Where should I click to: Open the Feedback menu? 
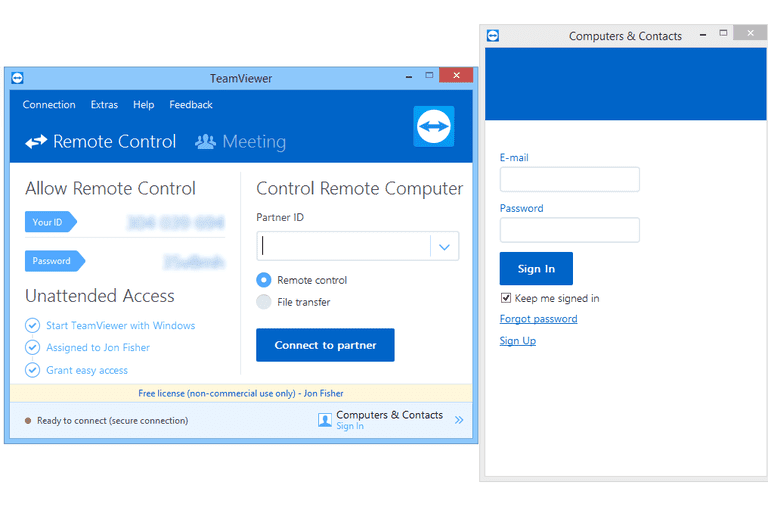(x=191, y=105)
